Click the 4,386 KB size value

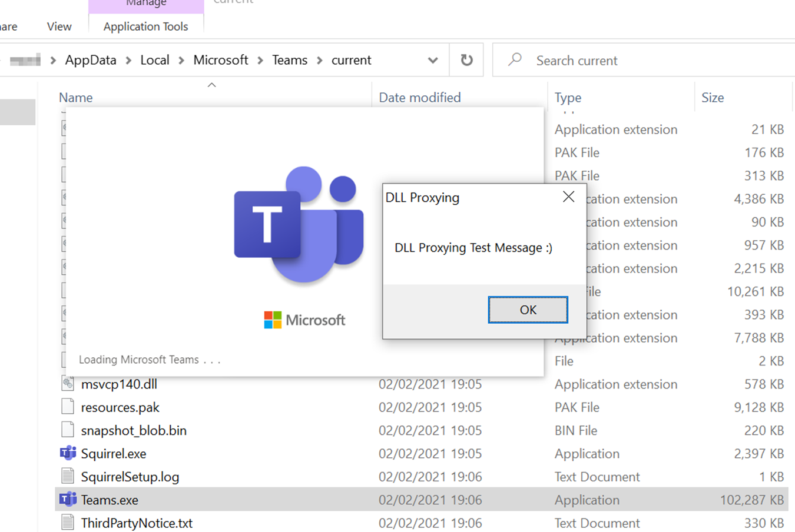coord(758,199)
